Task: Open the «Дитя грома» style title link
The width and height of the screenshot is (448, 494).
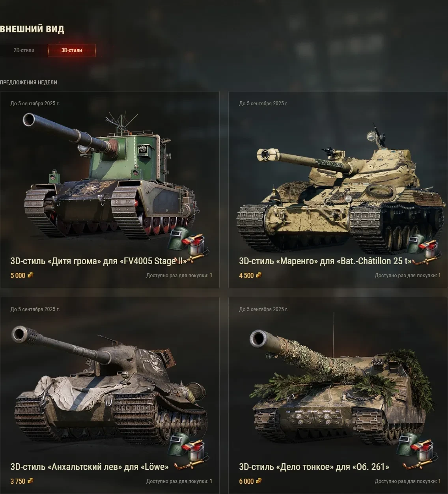Action: tap(99, 261)
